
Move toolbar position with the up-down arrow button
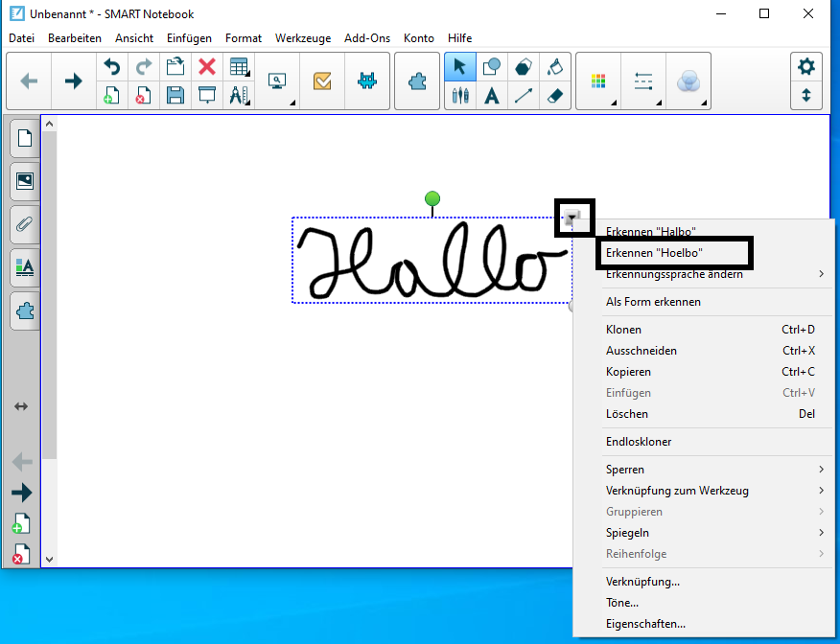point(805,96)
